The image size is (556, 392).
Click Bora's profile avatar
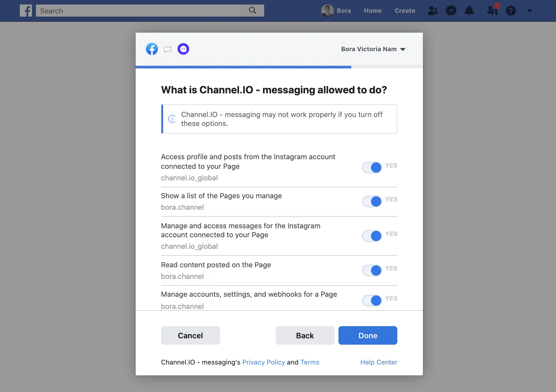[x=327, y=11]
